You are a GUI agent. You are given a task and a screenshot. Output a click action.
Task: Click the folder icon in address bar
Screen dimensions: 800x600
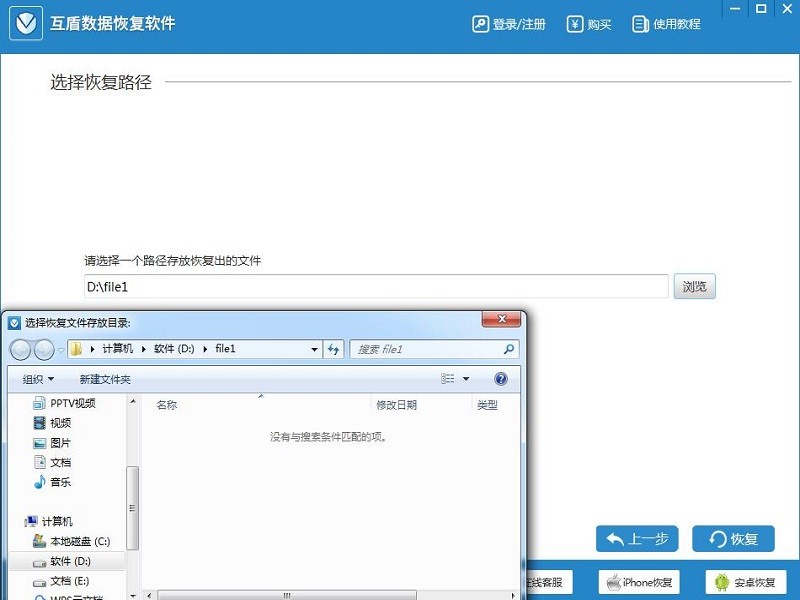coord(77,349)
